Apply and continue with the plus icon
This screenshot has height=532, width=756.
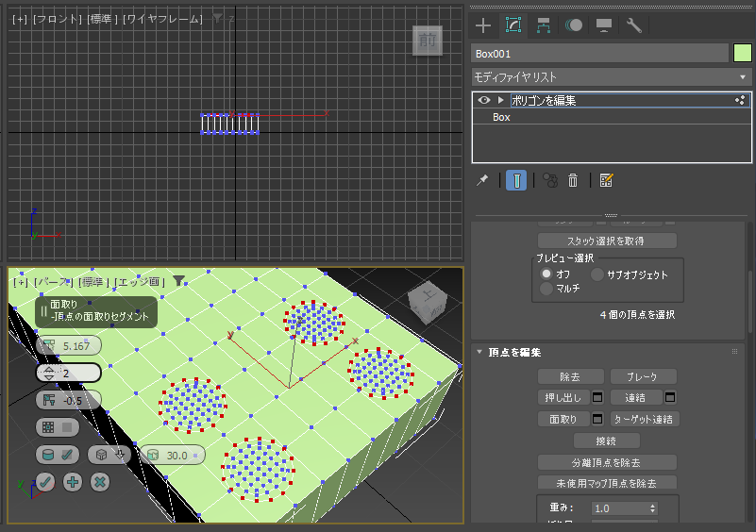[x=73, y=482]
